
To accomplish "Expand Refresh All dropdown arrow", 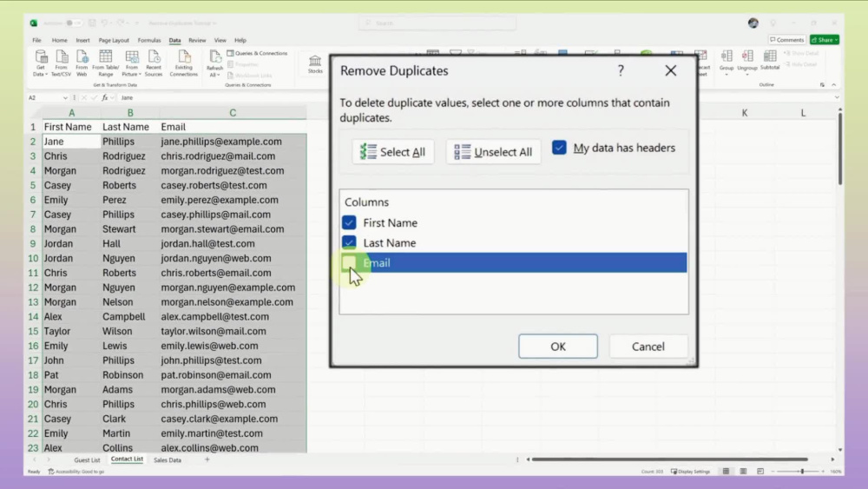I will tap(219, 75).
